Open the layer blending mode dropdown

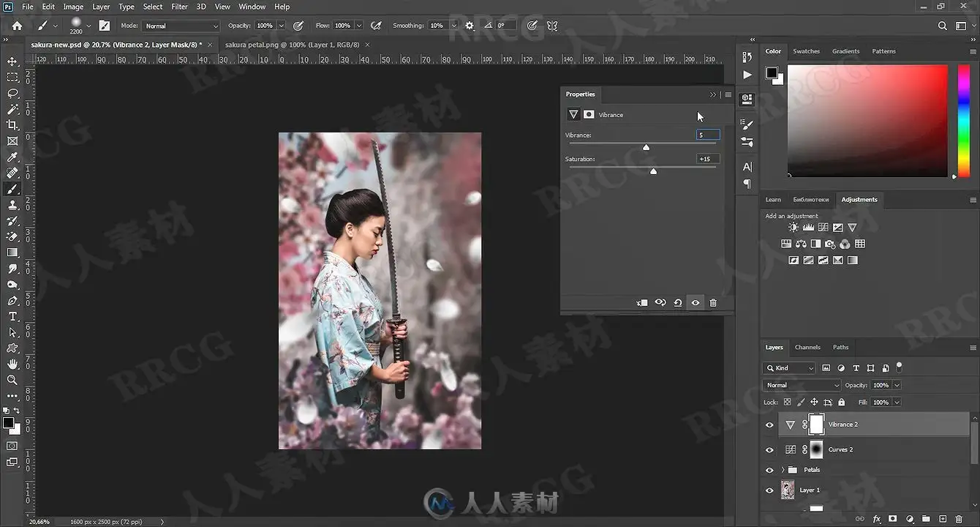pos(802,385)
